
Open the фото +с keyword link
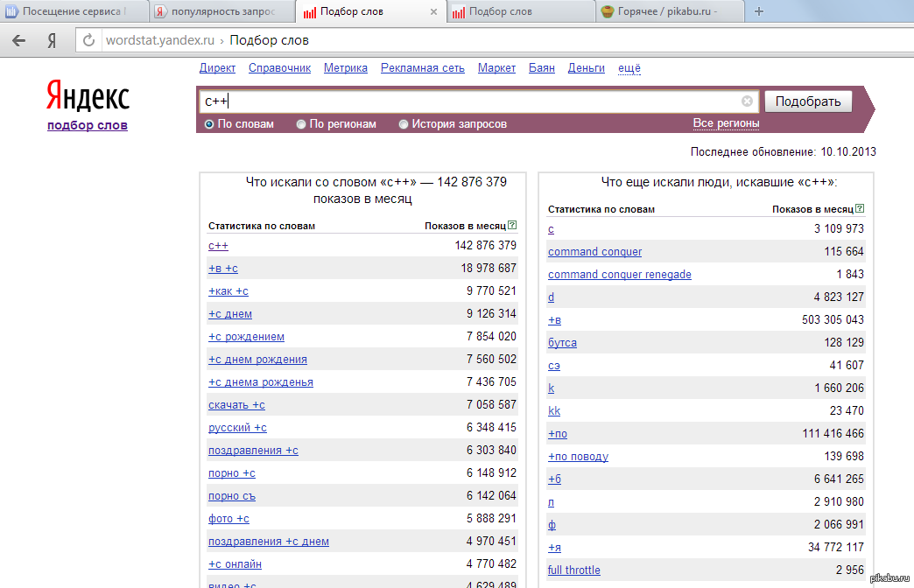pyautogui.click(x=229, y=518)
